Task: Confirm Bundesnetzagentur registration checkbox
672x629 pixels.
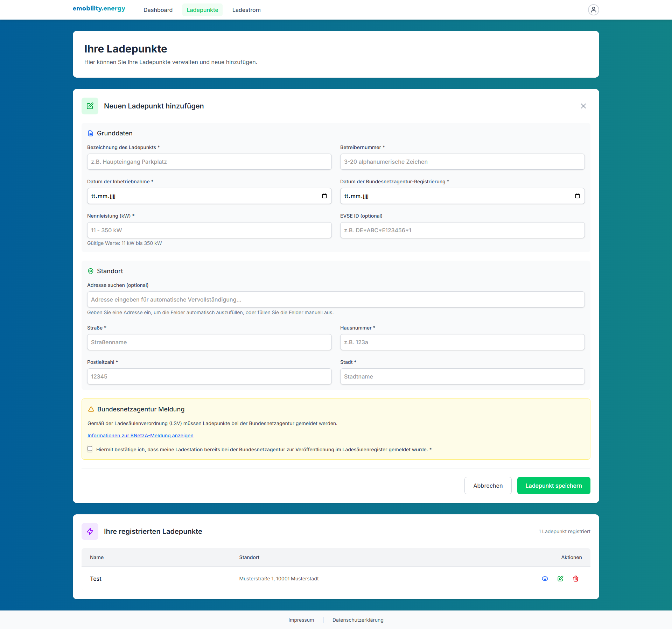Action: click(90, 449)
